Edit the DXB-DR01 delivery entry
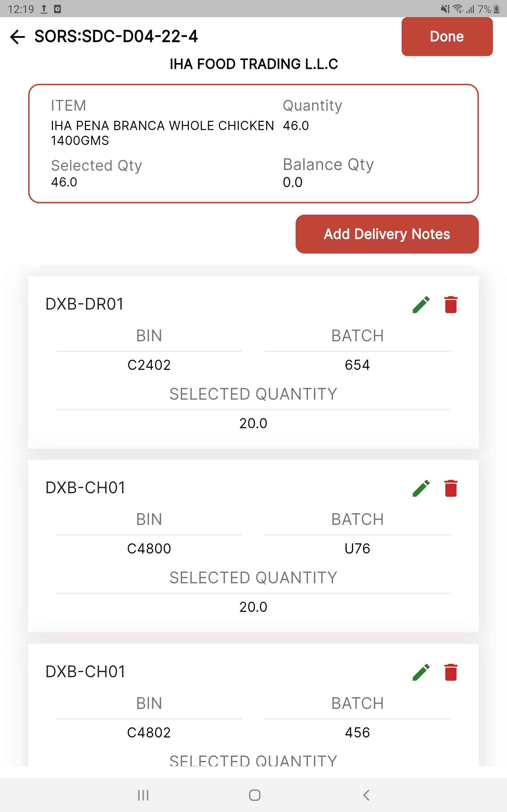This screenshot has width=507, height=812. pos(421,304)
